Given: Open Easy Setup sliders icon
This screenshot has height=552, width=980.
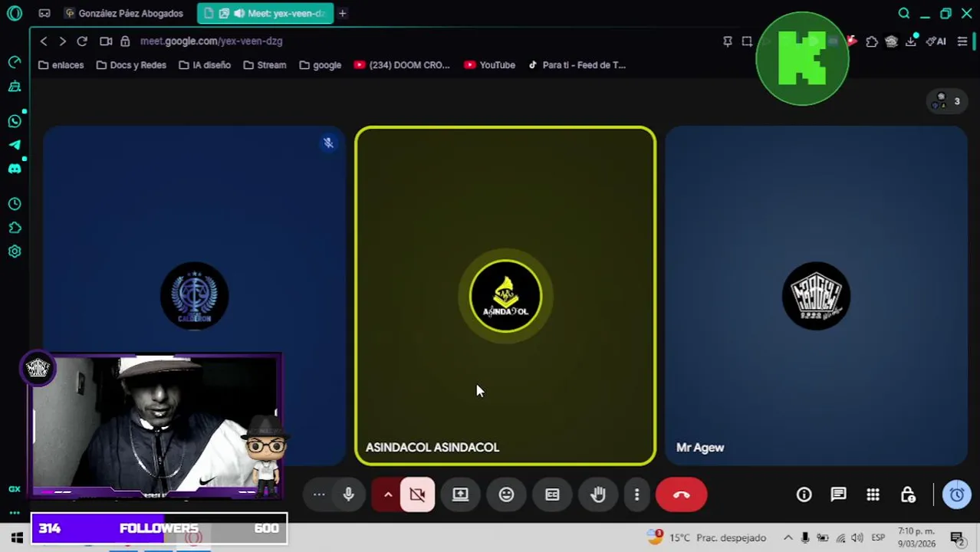Looking at the screenshot, I should [962, 41].
